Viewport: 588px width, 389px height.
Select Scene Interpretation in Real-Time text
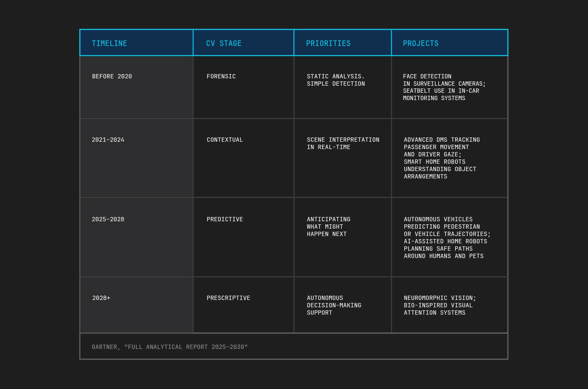pyautogui.click(x=343, y=143)
